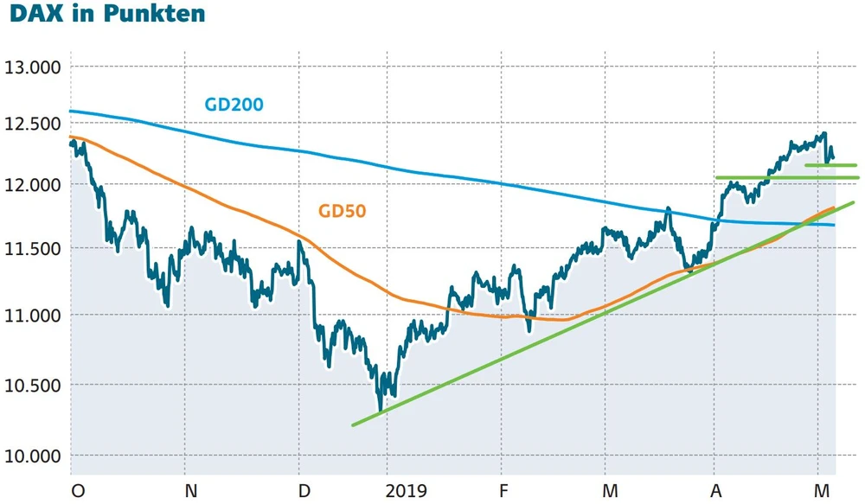
Task: Click the 13.000 y-axis label
Action: (x=35, y=67)
